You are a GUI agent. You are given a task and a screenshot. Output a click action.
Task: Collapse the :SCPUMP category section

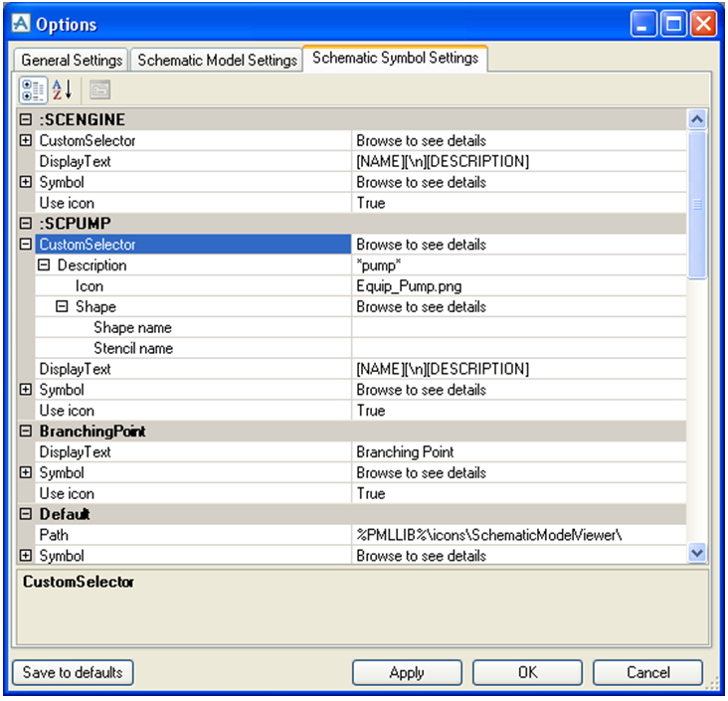pyautogui.click(x=26, y=224)
